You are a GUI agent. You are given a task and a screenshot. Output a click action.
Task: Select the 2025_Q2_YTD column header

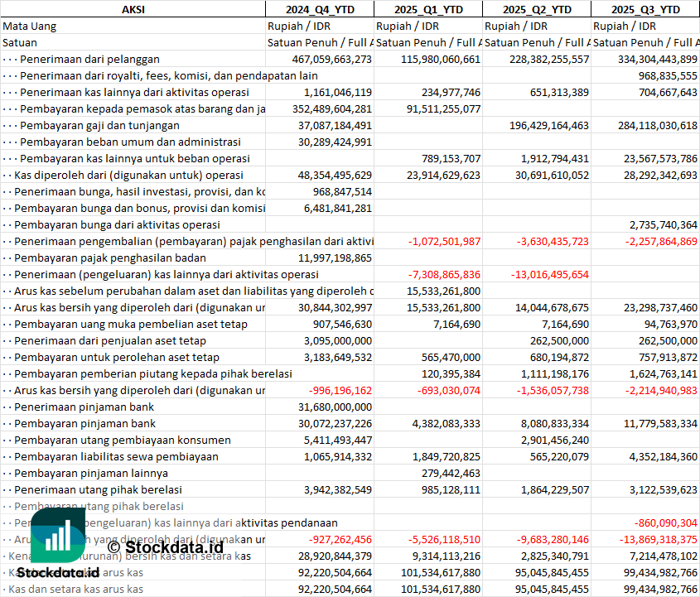click(536, 9)
